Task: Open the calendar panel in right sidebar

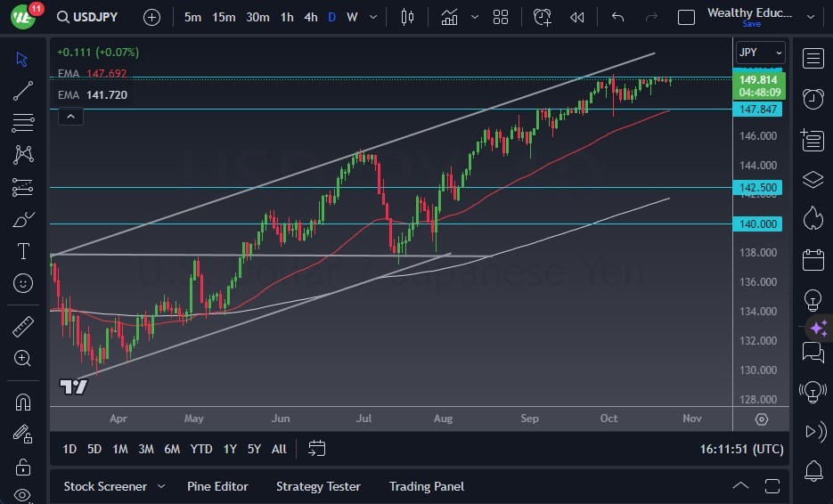Action: pos(813,260)
